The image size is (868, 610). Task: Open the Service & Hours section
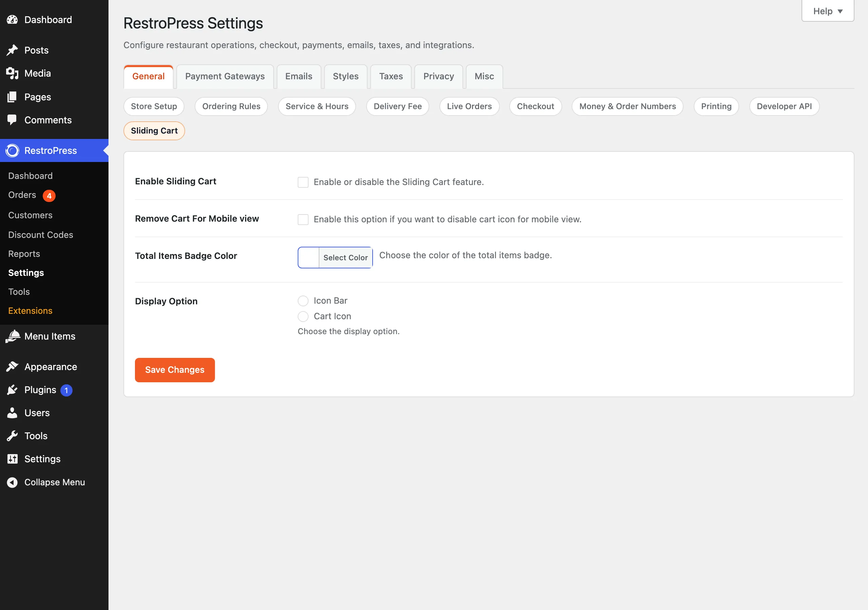[x=317, y=106]
